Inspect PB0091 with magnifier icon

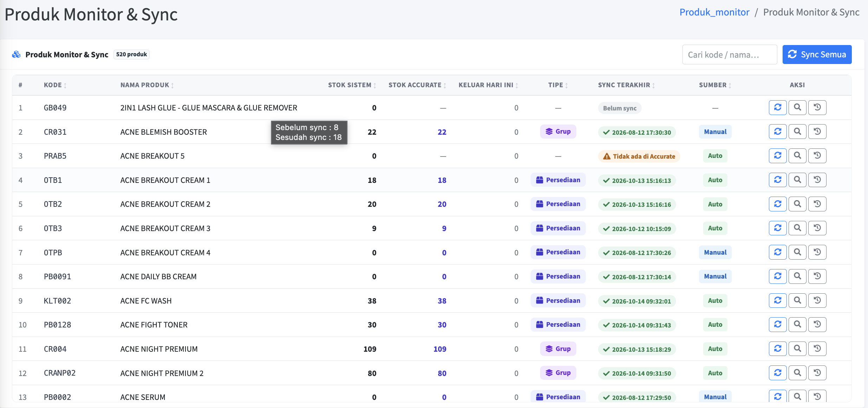click(x=797, y=276)
